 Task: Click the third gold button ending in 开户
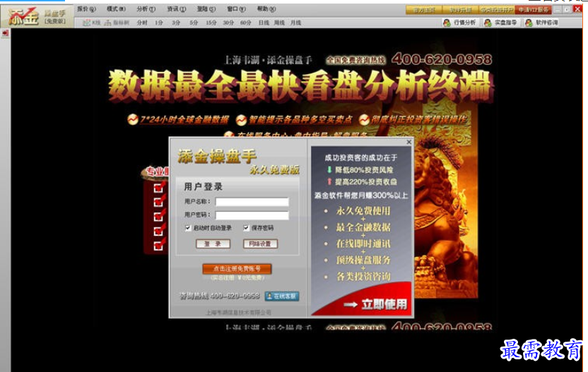click(x=497, y=10)
